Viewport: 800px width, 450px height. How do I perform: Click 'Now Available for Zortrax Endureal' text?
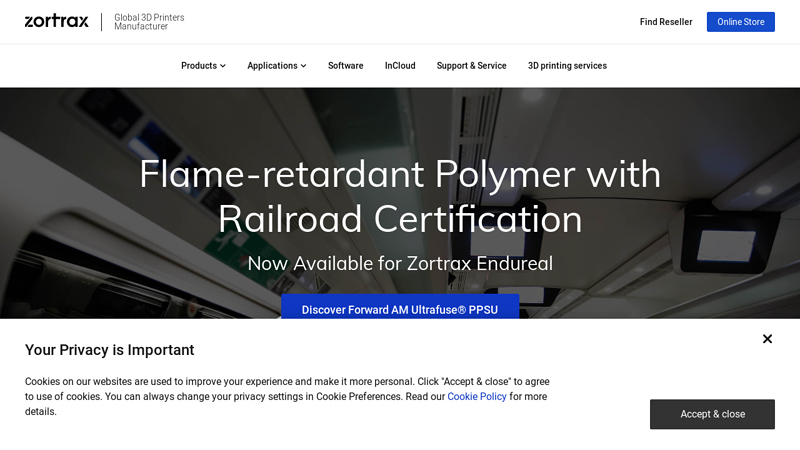click(x=400, y=264)
